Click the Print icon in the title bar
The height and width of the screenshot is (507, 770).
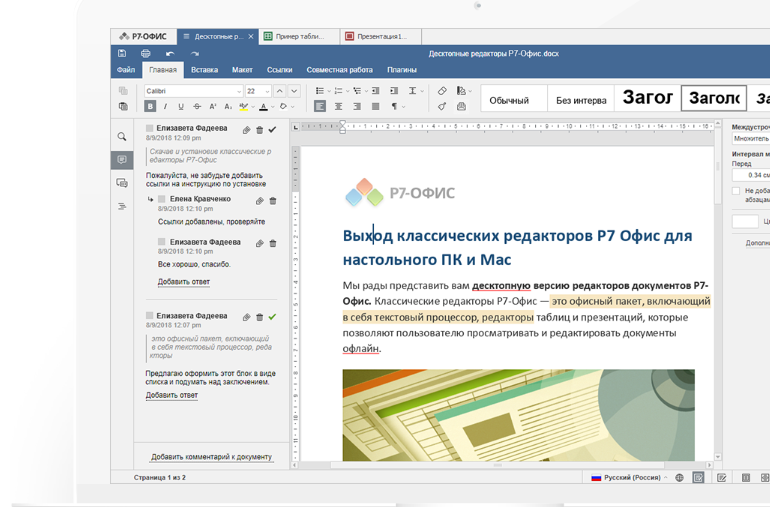(146, 53)
